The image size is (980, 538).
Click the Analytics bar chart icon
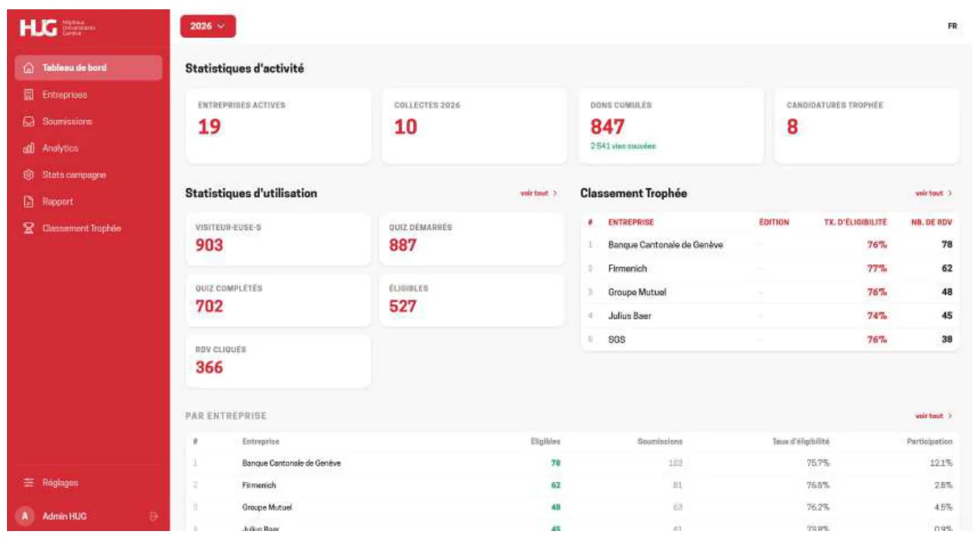[29, 148]
